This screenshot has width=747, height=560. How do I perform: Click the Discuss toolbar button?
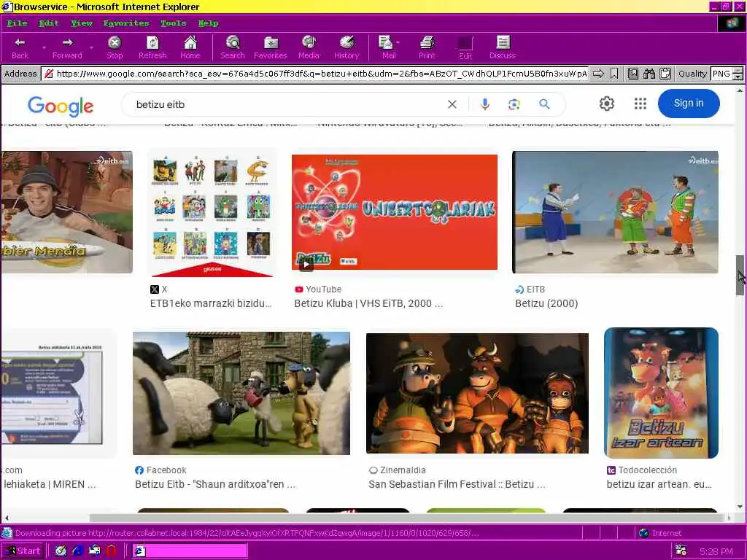coord(503,47)
